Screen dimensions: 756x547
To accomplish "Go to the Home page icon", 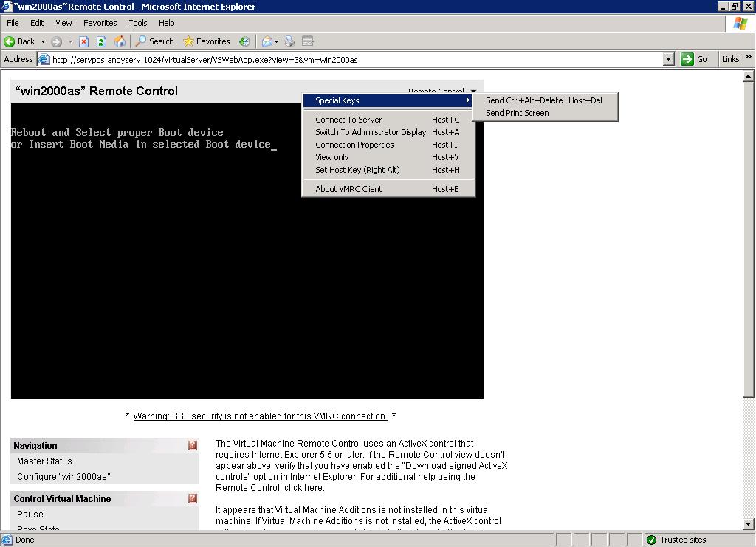I will [120, 41].
